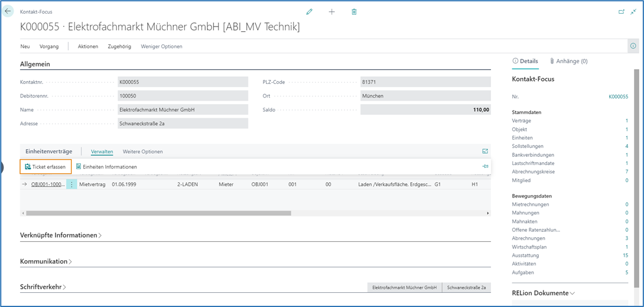Open the page in new window icon
This screenshot has height=307, width=644.
tap(621, 11)
